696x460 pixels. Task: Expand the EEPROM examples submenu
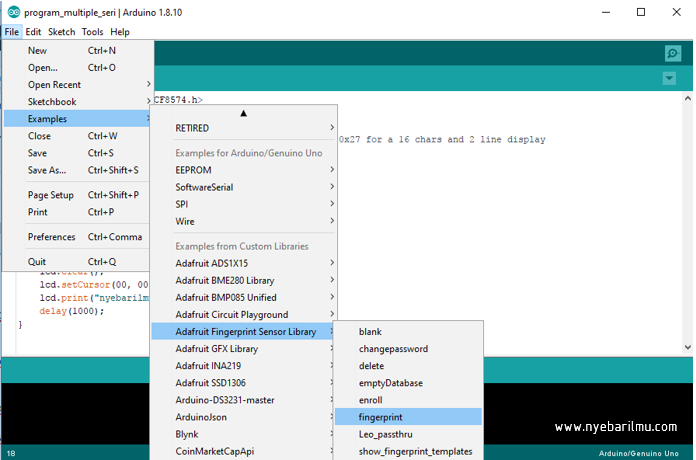click(243, 170)
